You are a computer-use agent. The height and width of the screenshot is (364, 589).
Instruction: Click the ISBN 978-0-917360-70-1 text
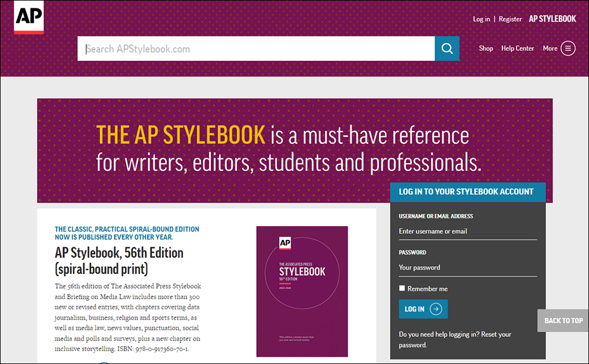[x=153, y=349]
